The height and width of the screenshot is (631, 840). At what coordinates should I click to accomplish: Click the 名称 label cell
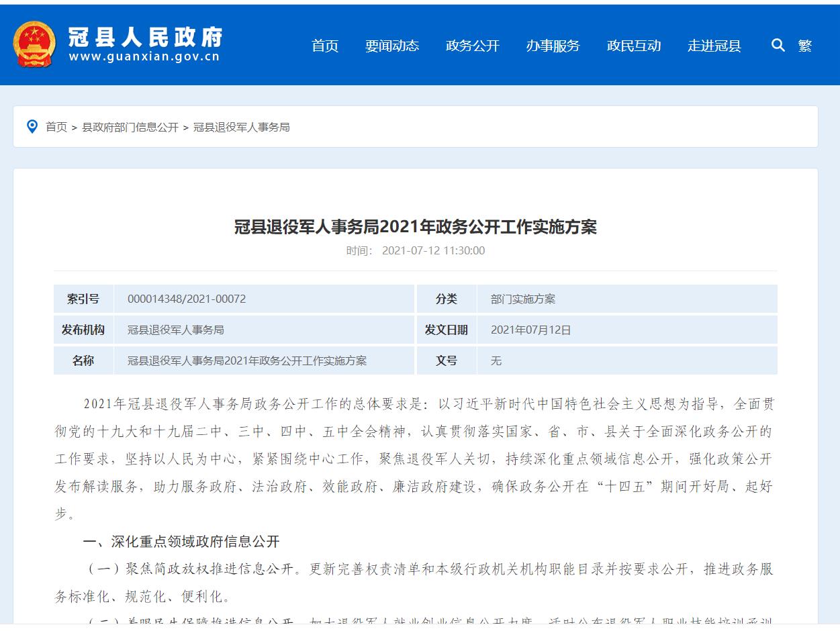83,360
